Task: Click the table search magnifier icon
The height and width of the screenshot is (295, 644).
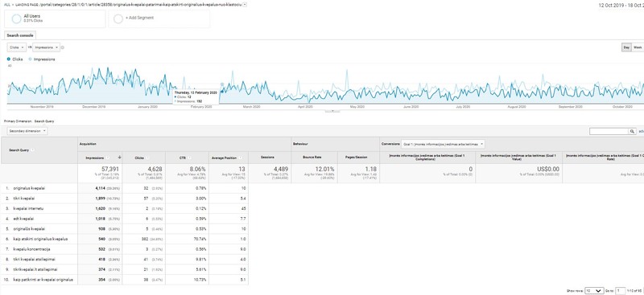Action: tap(633, 131)
